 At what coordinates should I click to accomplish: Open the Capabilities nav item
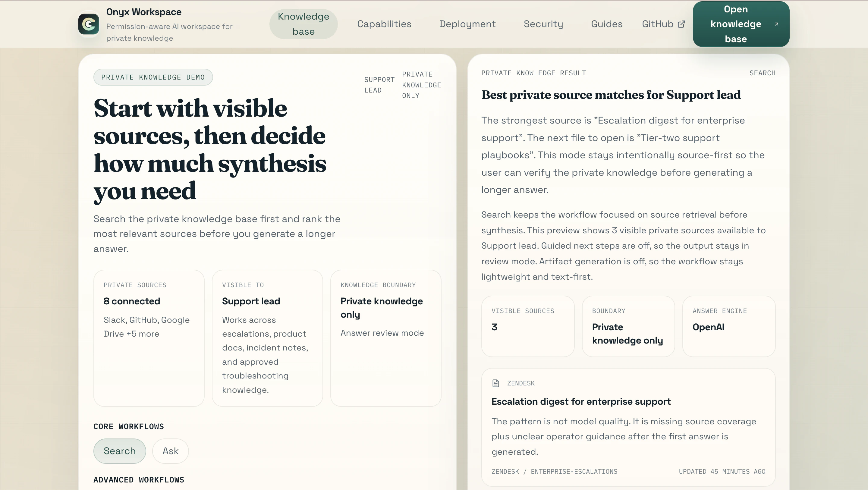click(384, 24)
